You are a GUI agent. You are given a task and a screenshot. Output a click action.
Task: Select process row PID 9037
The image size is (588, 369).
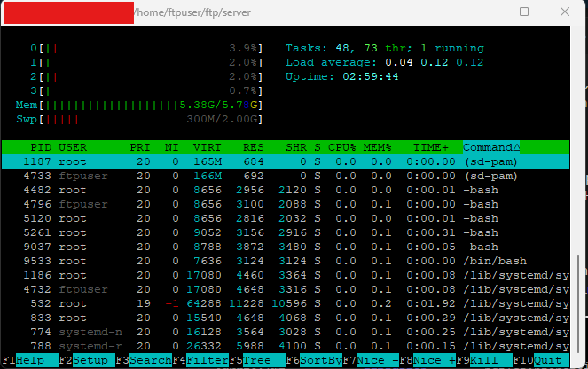click(x=286, y=247)
